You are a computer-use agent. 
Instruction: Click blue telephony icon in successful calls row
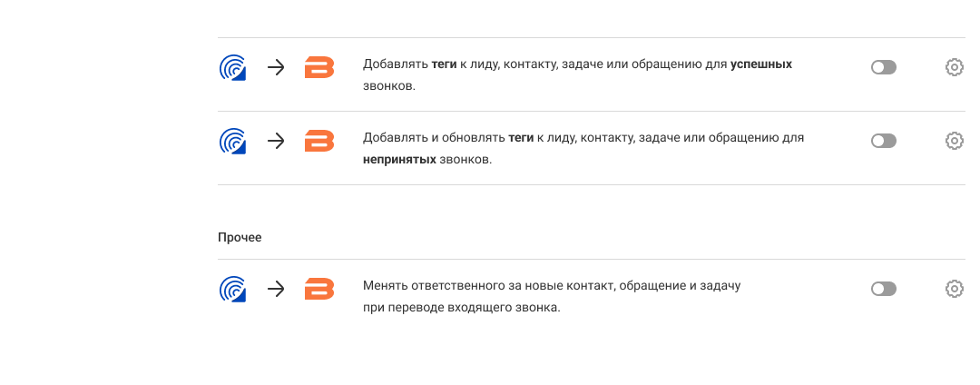tap(233, 67)
